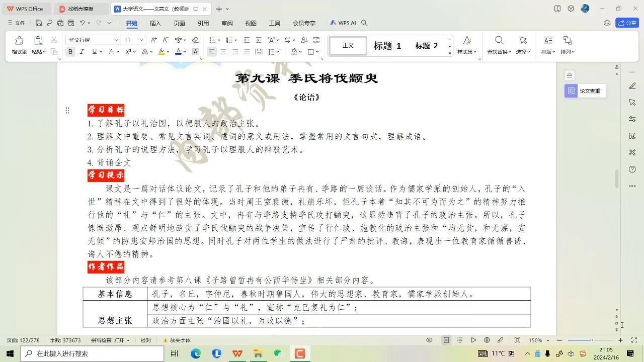Image resolution: width=644 pixels, height=362 pixels.
Task: Switch to web layout globe icon in status bar
Action: click(x=487, y=340)
